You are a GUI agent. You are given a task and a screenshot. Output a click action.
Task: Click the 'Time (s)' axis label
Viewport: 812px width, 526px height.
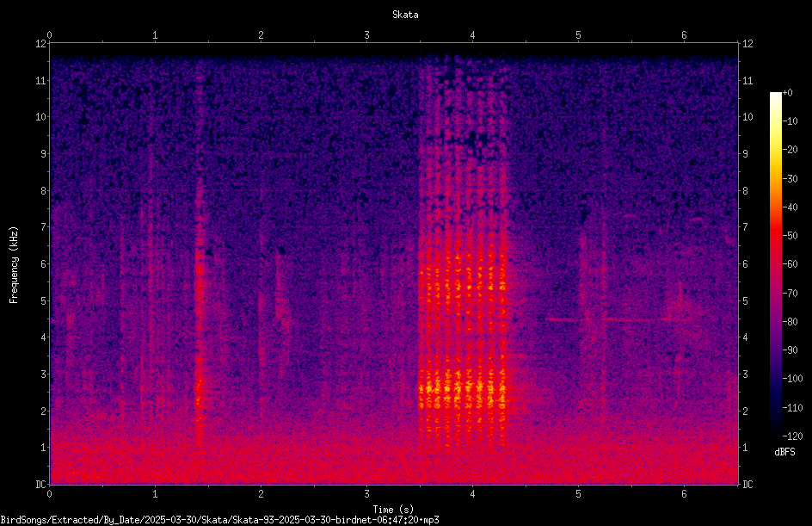pyautogui.click(x=393, y=510)
